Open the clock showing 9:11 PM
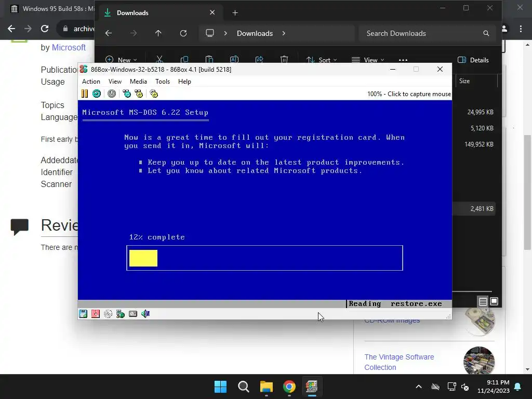This screenshot has height=399, width=532. [x=494, y=387]
